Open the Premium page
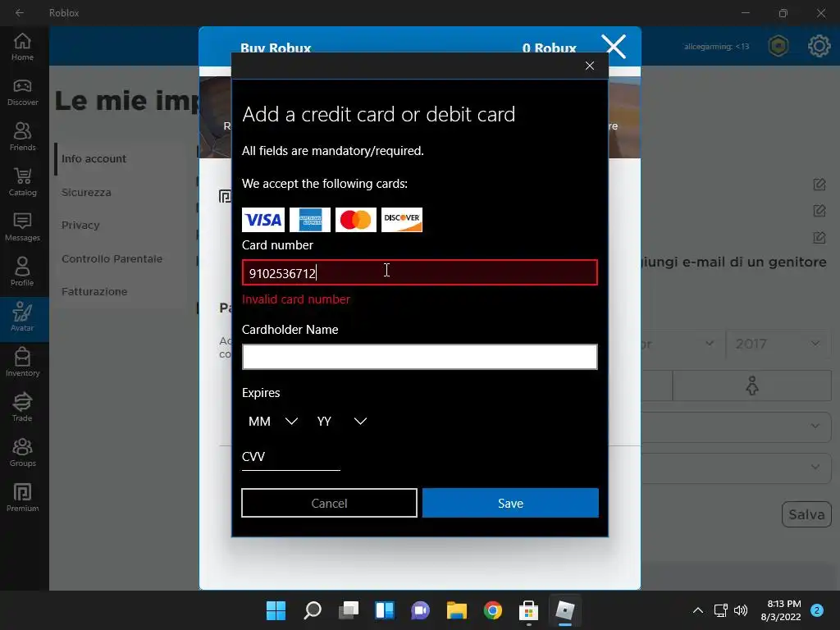Image resolution: width=840 pixels, height=630 pixels. click(22, 497)
